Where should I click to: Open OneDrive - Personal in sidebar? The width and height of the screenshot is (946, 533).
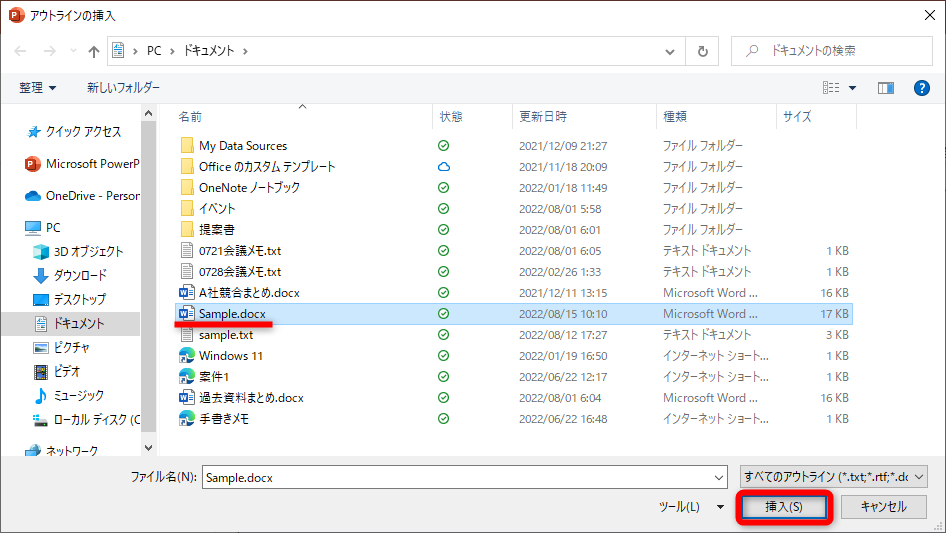[x=81, y=196]
